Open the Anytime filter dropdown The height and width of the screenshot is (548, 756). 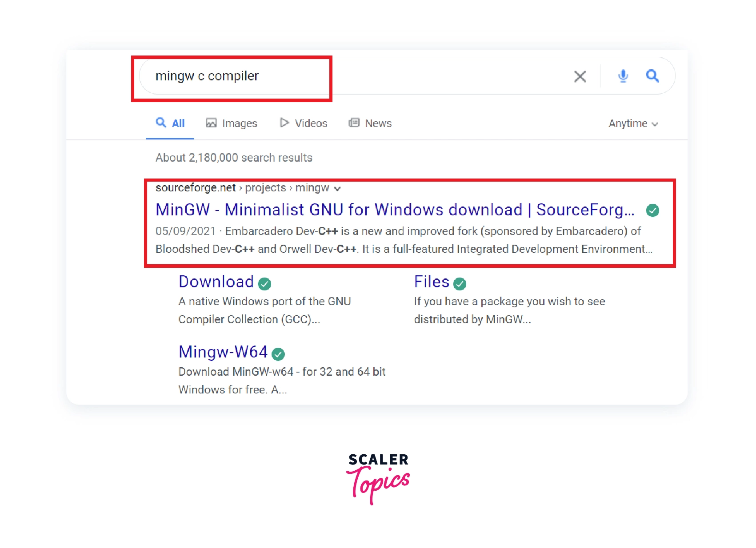(633, 123)
